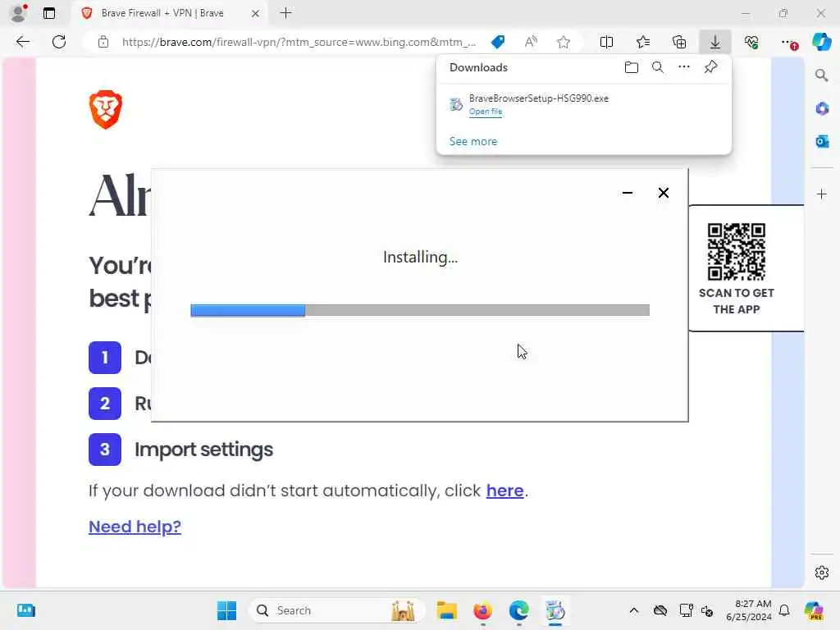Click the OneDrive tray icon
This screenshot has height=630, width=840.
[660, 610]
